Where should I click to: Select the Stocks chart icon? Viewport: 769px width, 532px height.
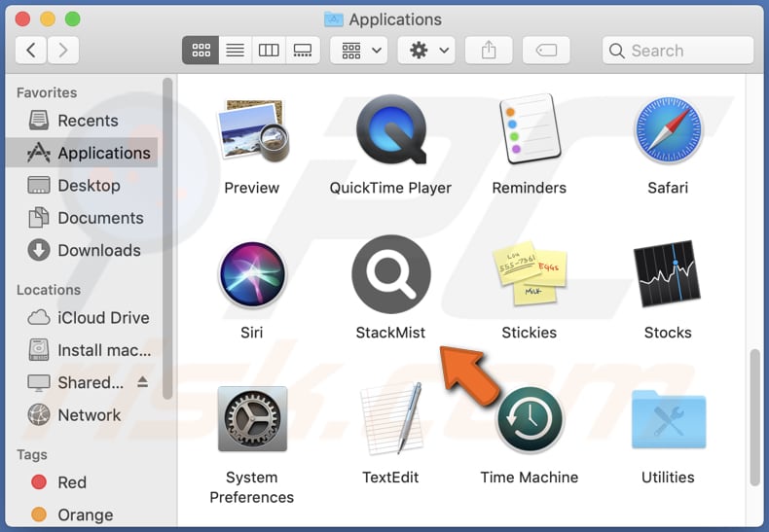click(x=668, y=274)
